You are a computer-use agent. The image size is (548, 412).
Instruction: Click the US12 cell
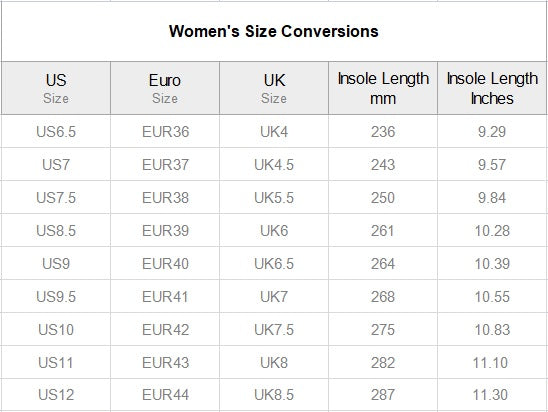(x=56, y=395)
